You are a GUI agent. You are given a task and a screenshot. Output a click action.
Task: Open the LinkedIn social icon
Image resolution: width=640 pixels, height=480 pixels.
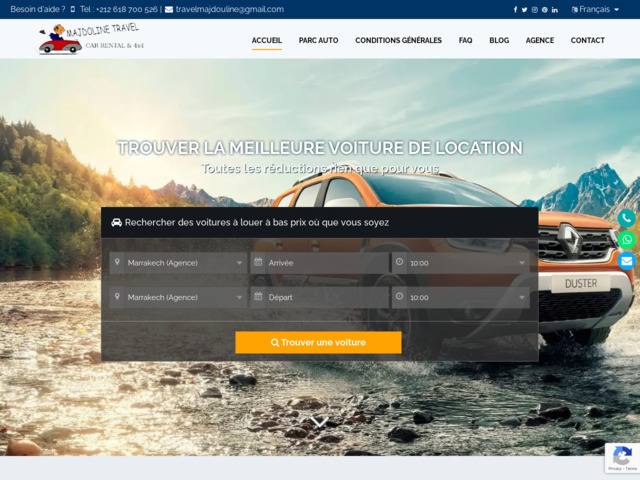pos(554,10)
